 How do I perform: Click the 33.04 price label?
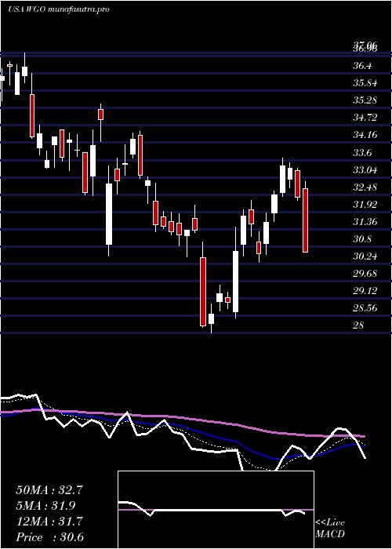click(x=365, y=170)
